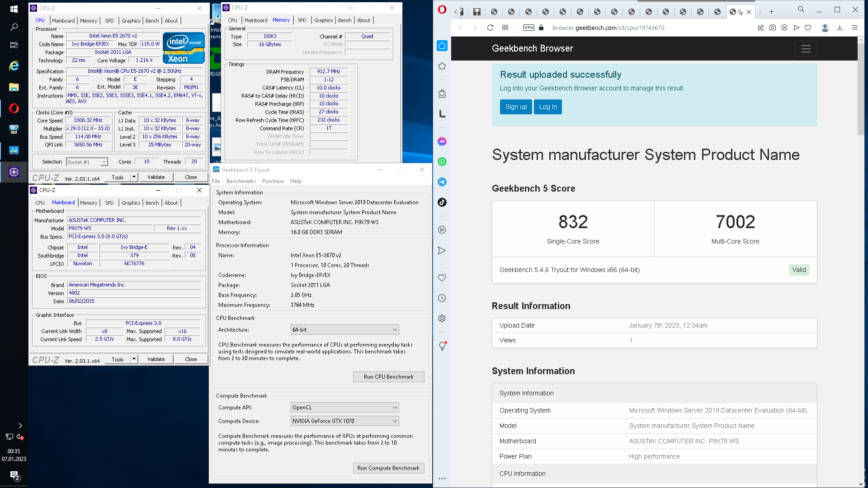Image resolution: width=868 pixels, height=488 pixels.
Task: Reload the Geekbench page
Action: [x=490, y=28]
